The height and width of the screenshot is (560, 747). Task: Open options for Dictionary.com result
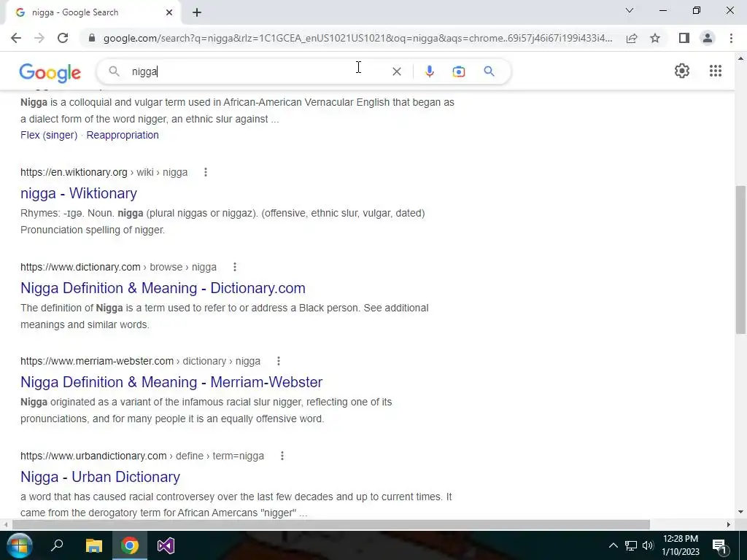pos(234,267)
